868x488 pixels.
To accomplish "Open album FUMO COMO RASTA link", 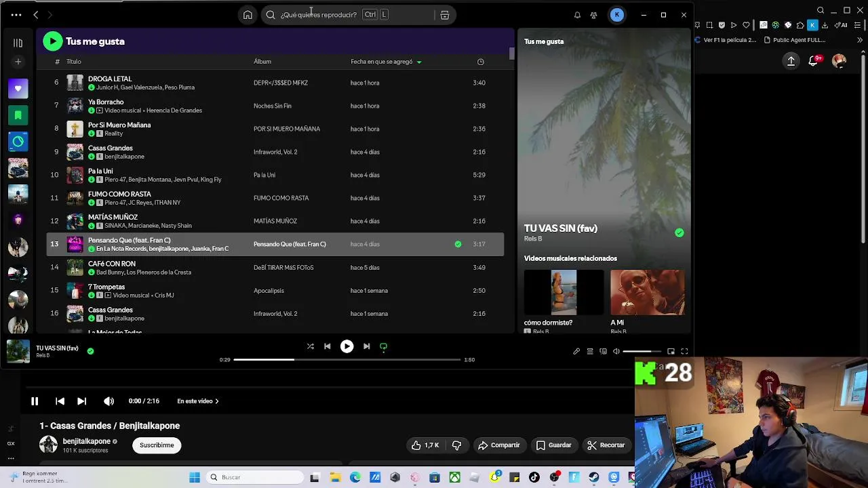I will pyautogui.click(x=281, y=198).
